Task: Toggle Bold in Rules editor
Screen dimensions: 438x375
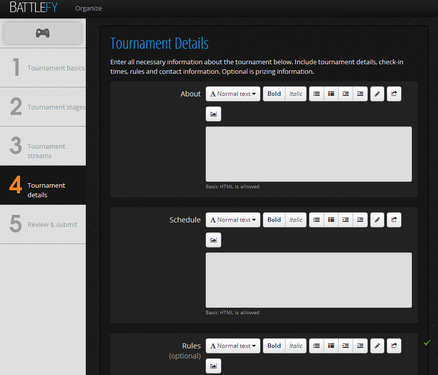Action: click(x=274, y=346)
